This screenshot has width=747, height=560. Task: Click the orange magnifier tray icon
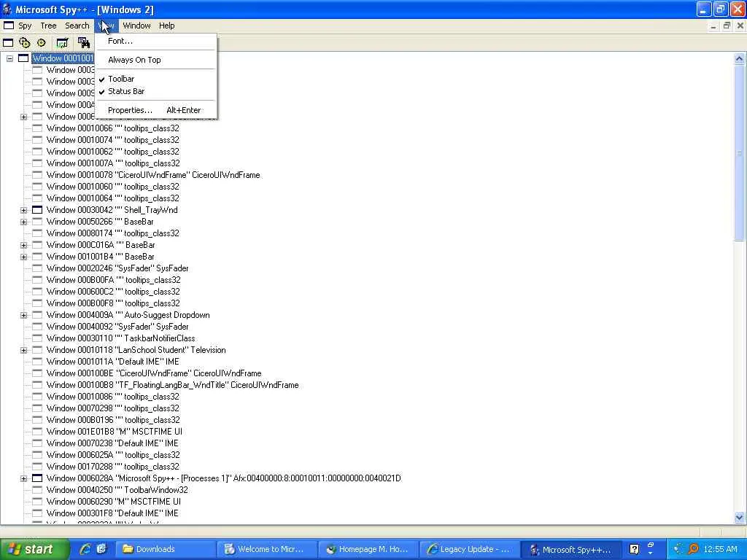click(693, 549)
